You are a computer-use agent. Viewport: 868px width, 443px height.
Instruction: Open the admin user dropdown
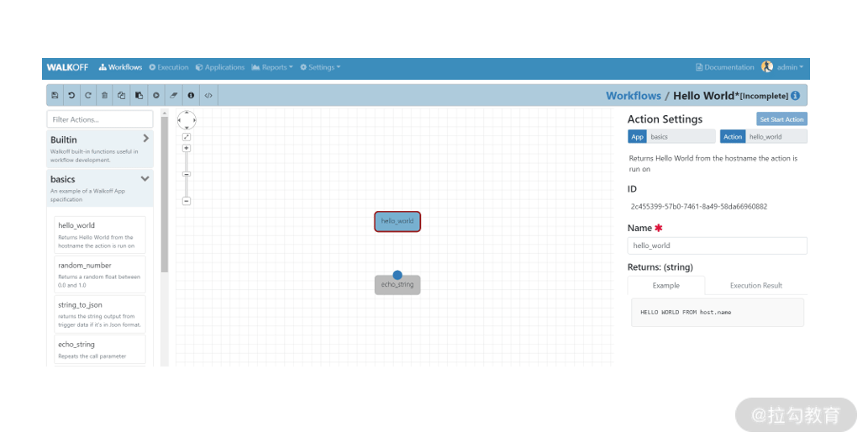(x=782, y=67)
